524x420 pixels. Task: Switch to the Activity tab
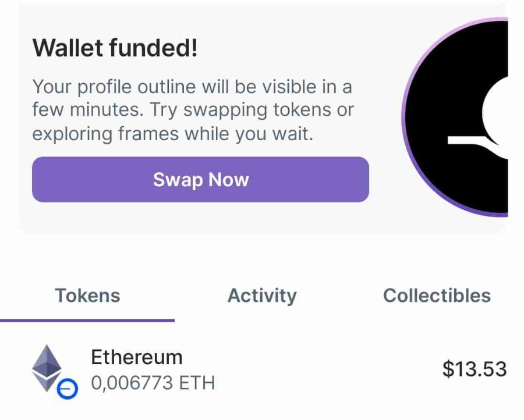click(x=262, y=296)
